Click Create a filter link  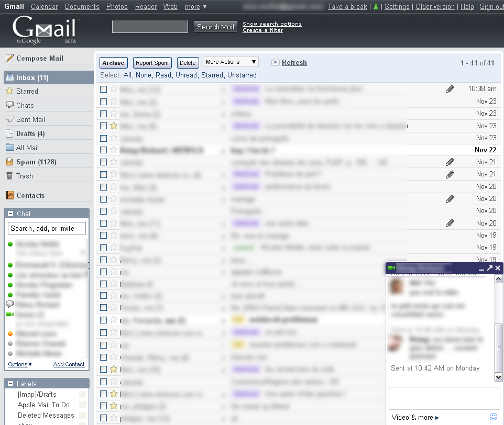click(x=263, y=30)
